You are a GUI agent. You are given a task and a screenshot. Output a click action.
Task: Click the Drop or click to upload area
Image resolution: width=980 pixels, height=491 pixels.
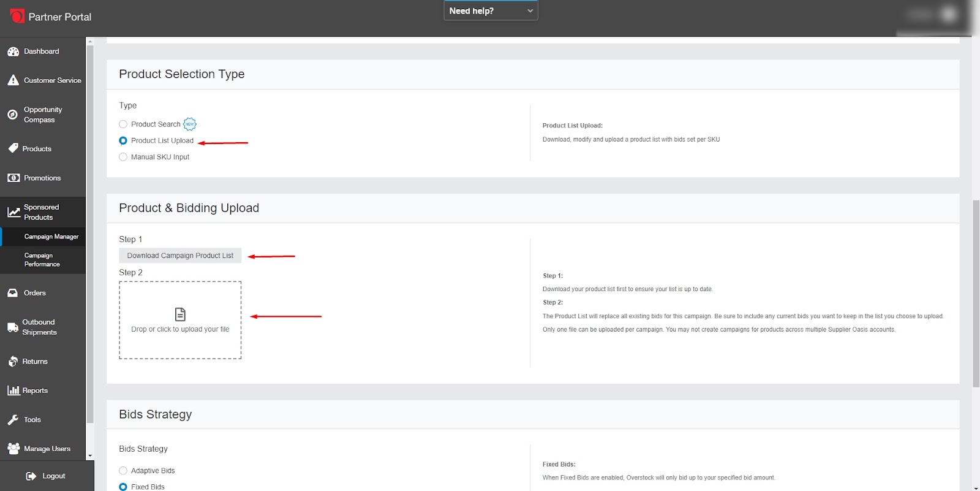point(180,320)
